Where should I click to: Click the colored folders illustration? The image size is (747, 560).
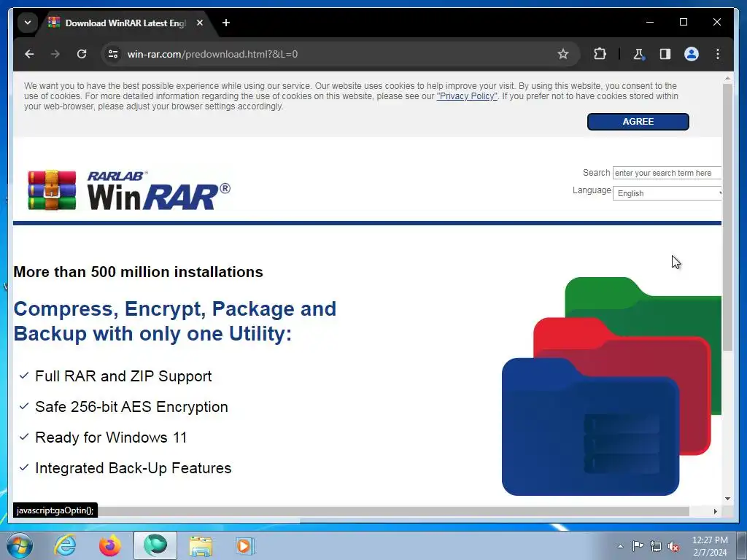click(x=612, y=386)
